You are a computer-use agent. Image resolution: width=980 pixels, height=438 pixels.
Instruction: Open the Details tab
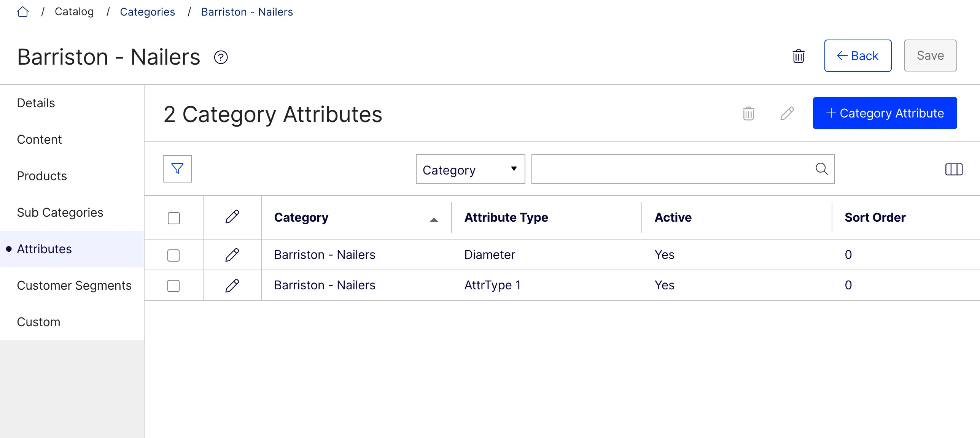point(72,103)
